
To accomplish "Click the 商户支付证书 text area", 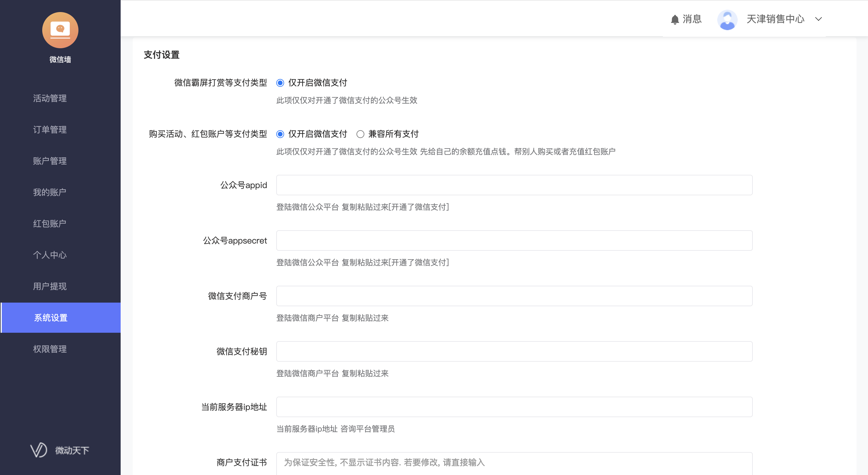I will 514,464.
